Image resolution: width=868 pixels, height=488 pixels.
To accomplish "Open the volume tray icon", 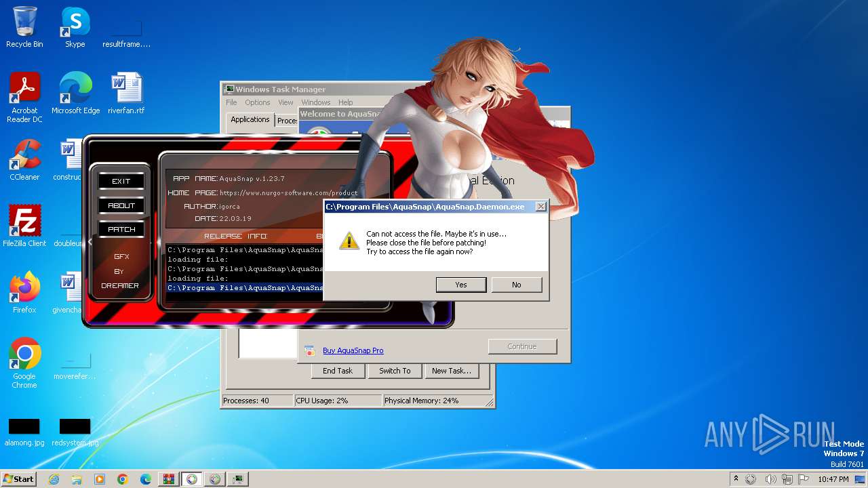I will point(770,479).
